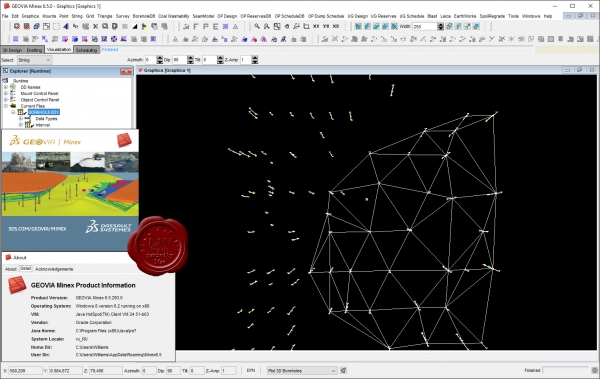Click the Width spinner arrows
The width and height of the screenshot is (600, 379).
[x=440, y=26]
